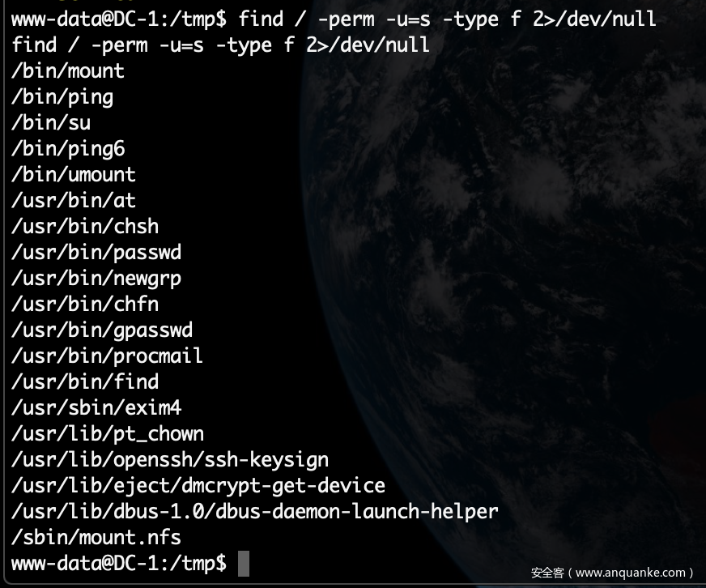Image resolution: width=706 pixels, height=588 pixels.
Task: Click the /usr/bin/passwd entry
Action: 97,253
